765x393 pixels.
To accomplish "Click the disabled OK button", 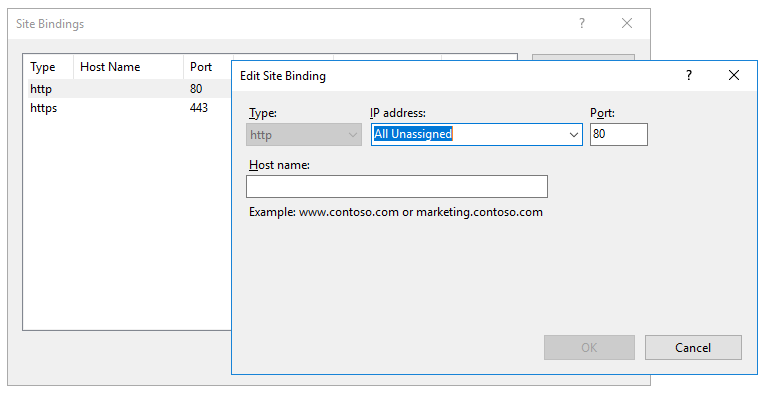I will pyautogui.click(x=589, y=348).
